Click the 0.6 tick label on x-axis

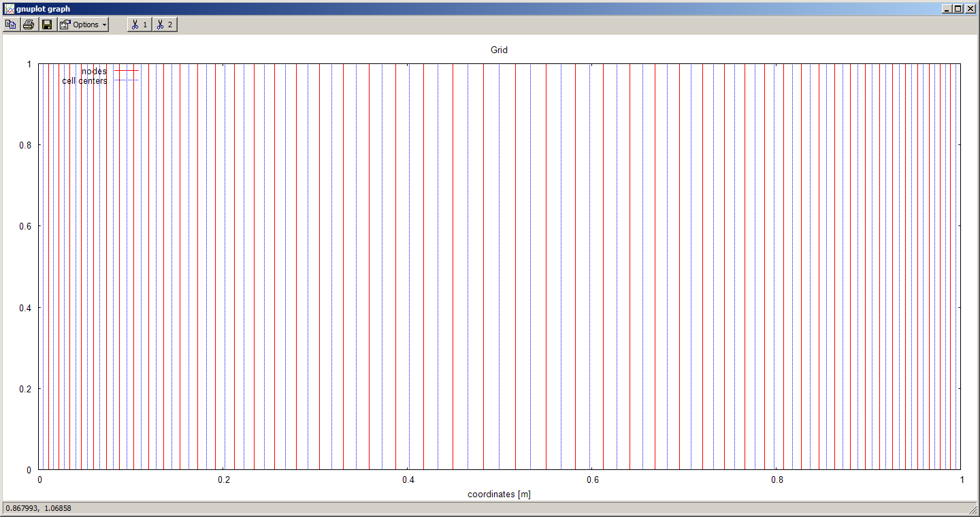[x=592, y=480]
